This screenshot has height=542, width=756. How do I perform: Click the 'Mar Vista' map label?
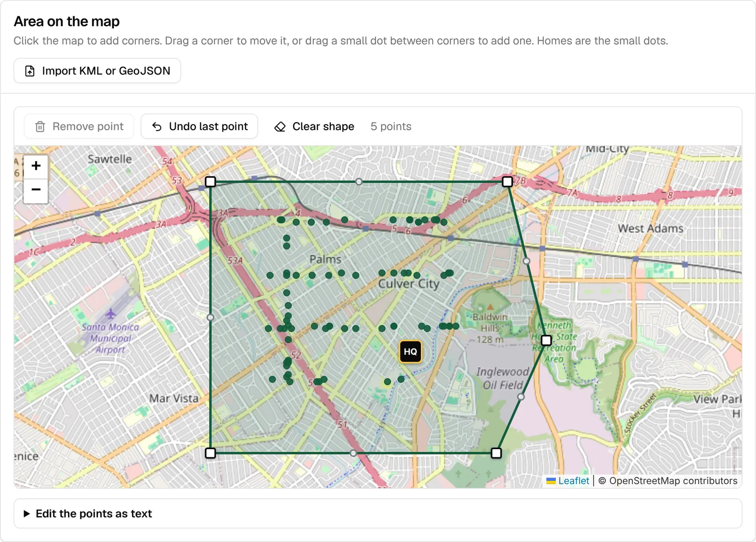pos(174,399)
